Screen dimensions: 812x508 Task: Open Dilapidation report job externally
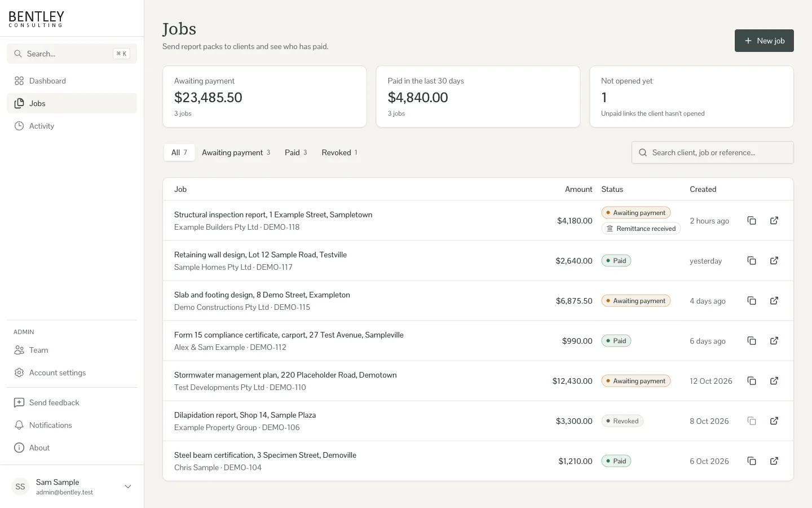click(774, 421)
